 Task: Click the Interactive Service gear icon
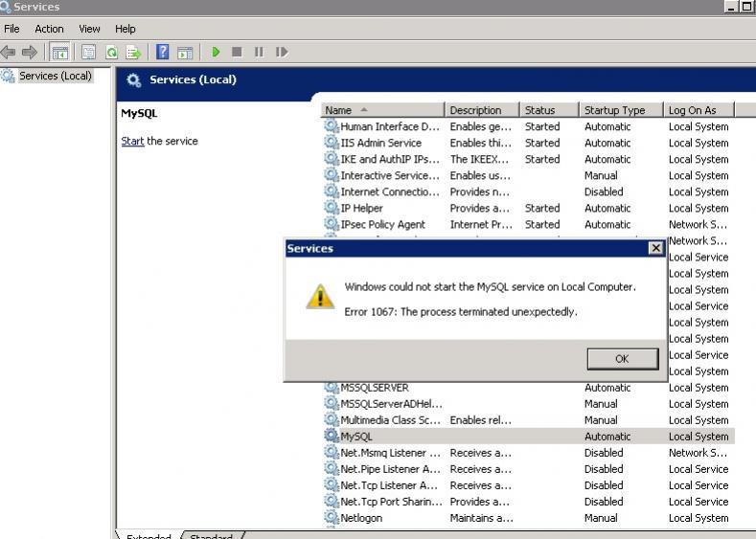click(331, 175)
